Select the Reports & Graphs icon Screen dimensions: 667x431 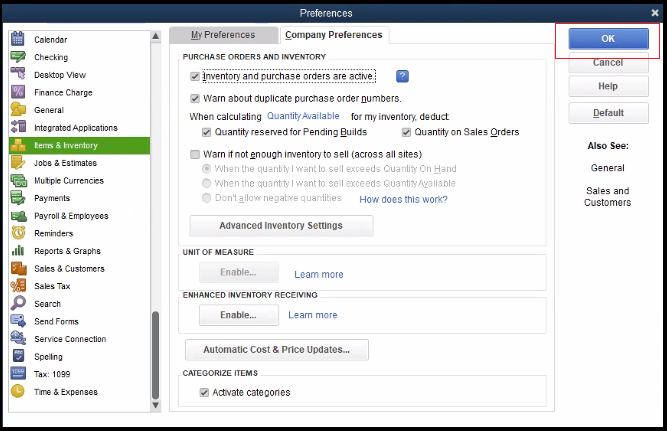(17, 251)
